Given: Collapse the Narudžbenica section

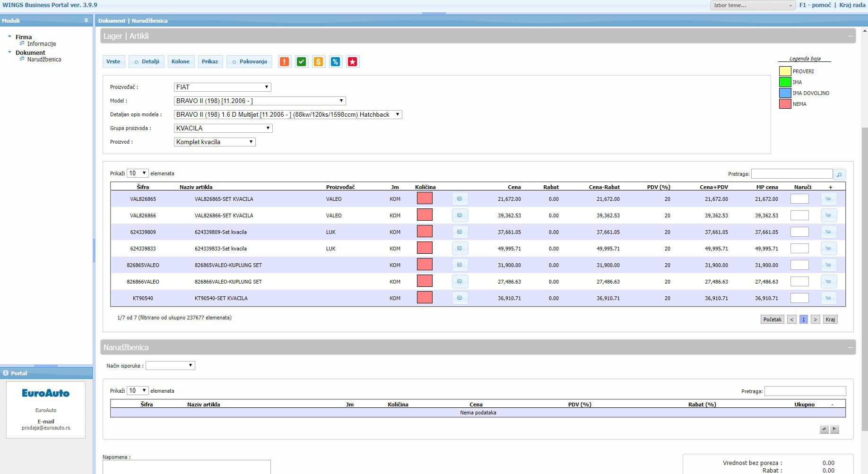Looking at the screenshot, I should point(850,347).
